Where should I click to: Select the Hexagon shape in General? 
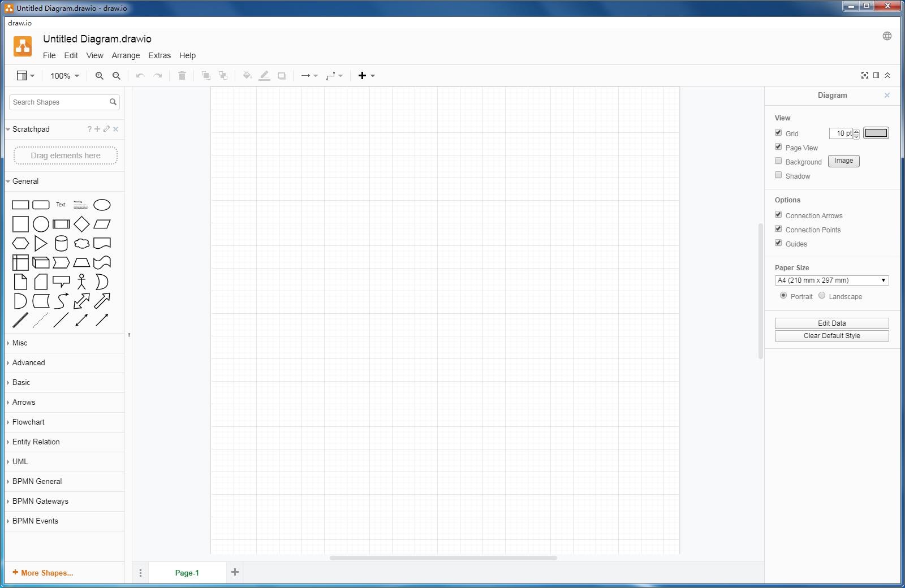click(20, 244)
